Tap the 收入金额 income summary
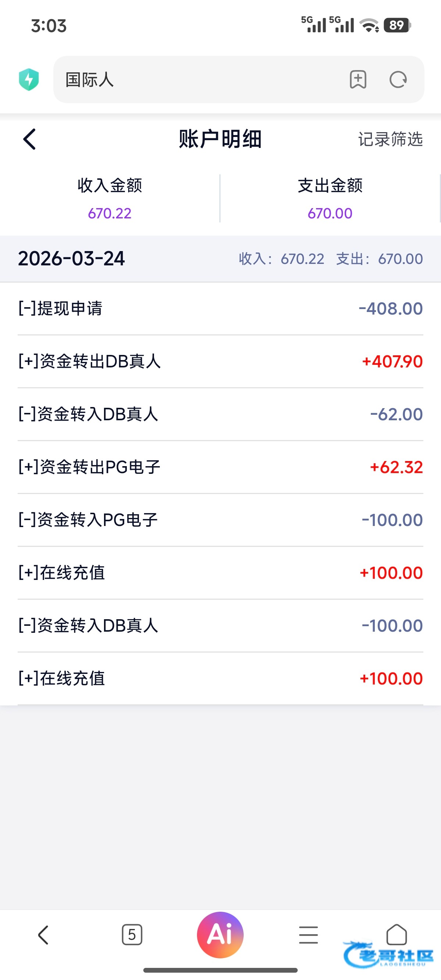The width and height of the screenshot is (441, 980). (x=110, y=199)
